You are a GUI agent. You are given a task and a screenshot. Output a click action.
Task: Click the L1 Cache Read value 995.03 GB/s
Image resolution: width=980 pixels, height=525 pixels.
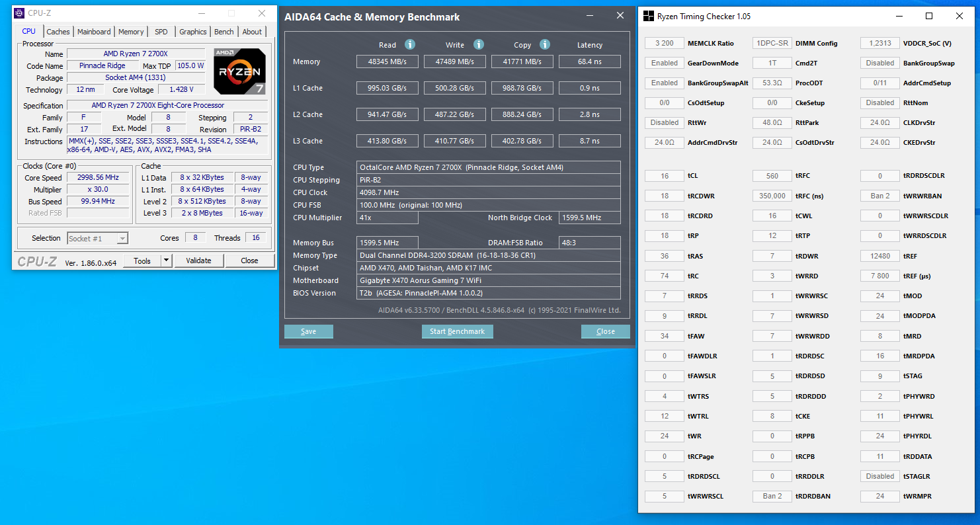click(x=388, y=88)
